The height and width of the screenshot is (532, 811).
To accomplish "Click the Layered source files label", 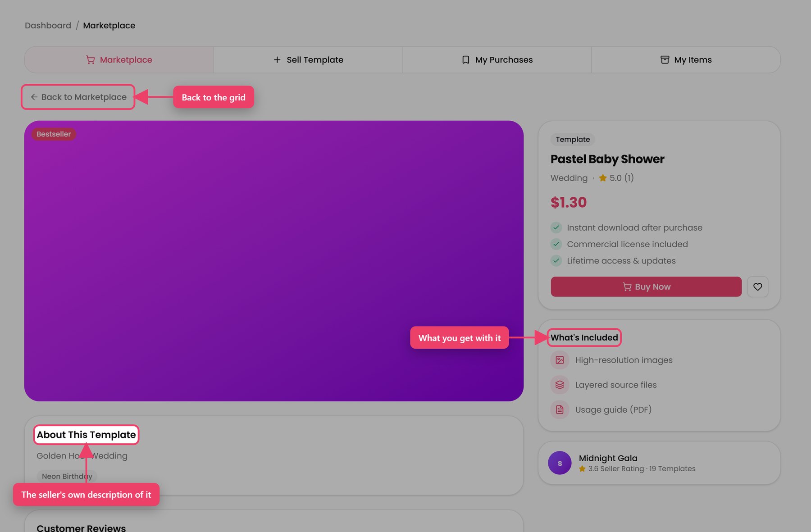I will [x=616, y=385].
